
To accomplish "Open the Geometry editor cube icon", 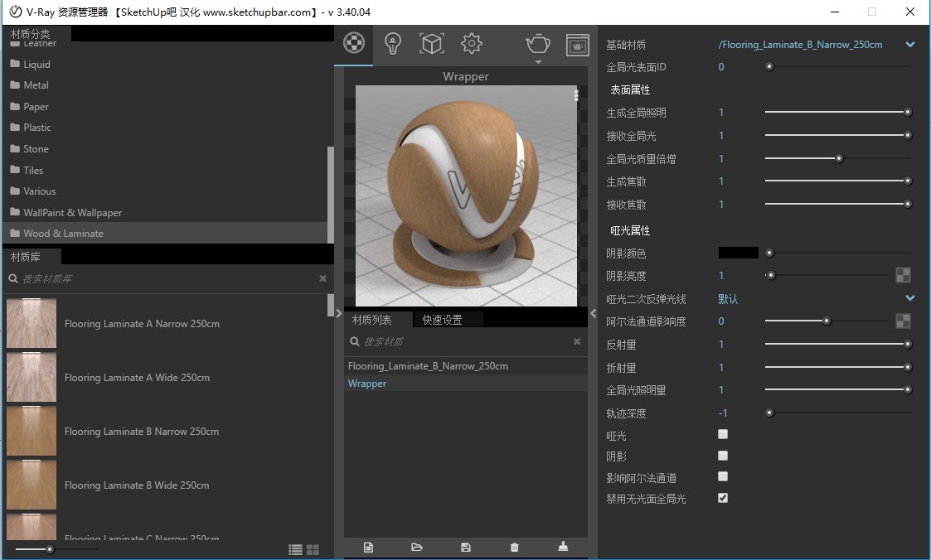I will pyautogui.click(x=432, y=44).
